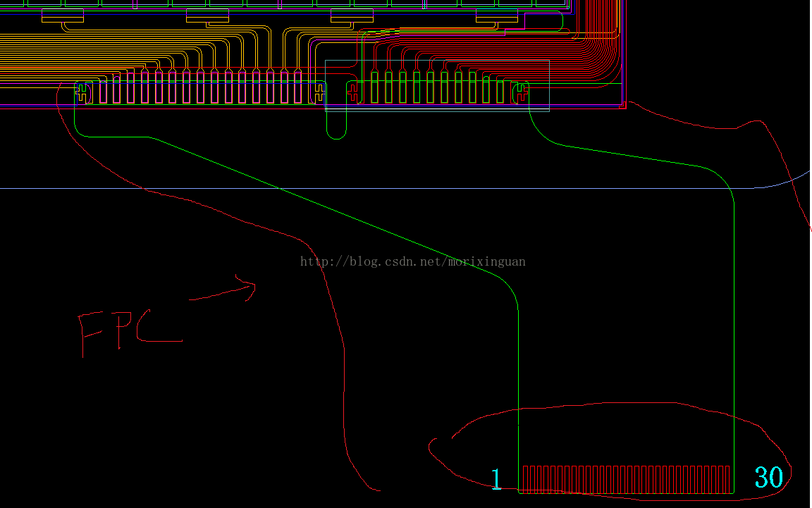Select the red cross alignment mark beside the green pads
812x508 pixels.
coord(352,94)
